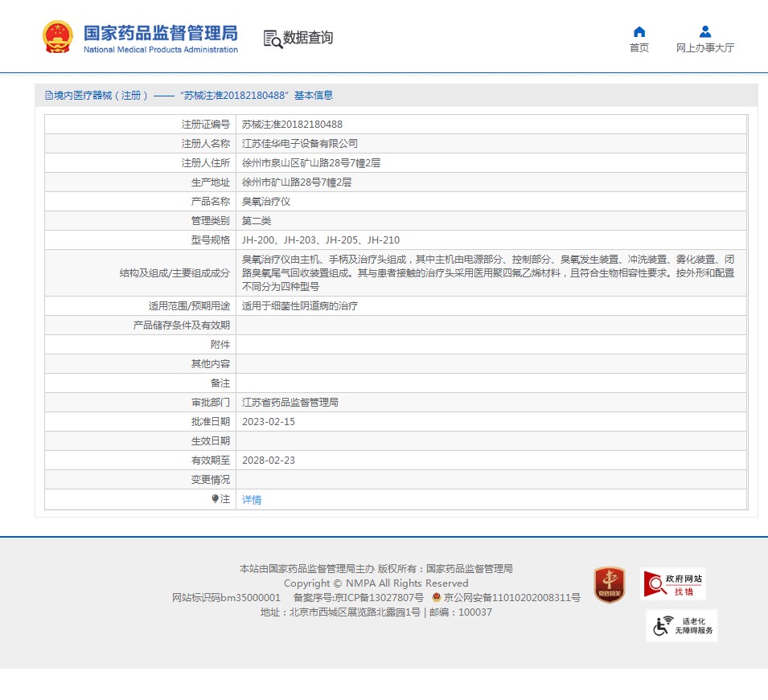Select the structure description paragraph
The image size is (768, 700).
tap(488, 272)
